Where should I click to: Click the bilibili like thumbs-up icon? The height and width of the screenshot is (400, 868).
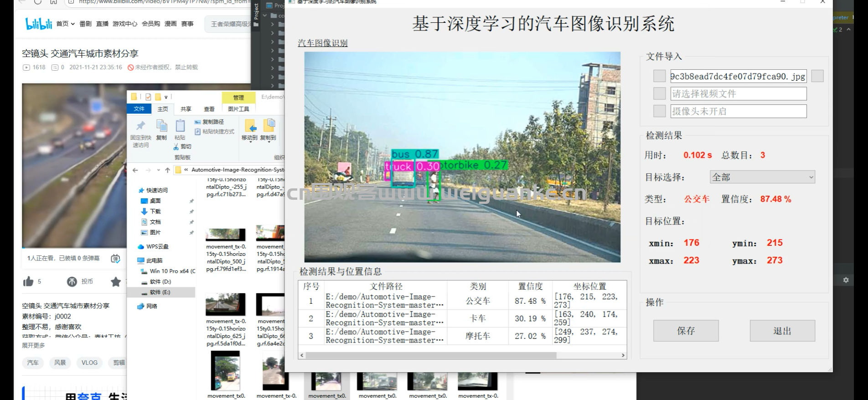(x=28, y=281)
